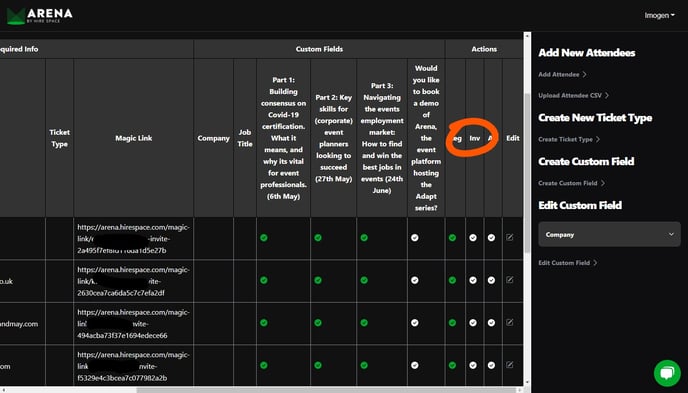Click the Part 3 Navigating events column header
688x393 pixels.
(x=382, y=138)
